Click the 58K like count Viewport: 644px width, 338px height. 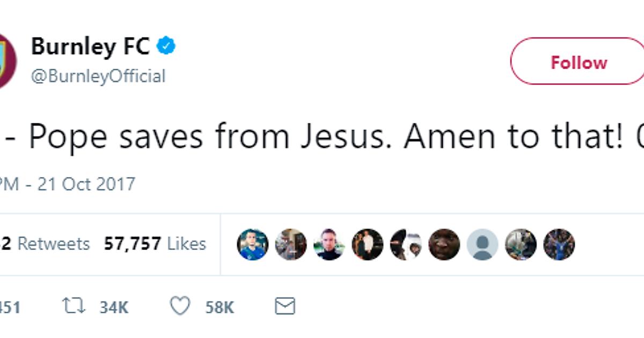[x=219, y=307]
